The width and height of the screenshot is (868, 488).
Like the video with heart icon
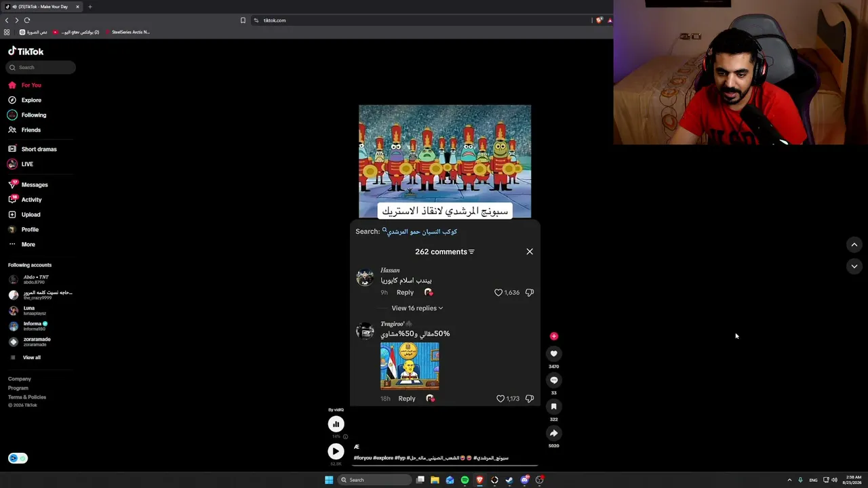(554, 354)
